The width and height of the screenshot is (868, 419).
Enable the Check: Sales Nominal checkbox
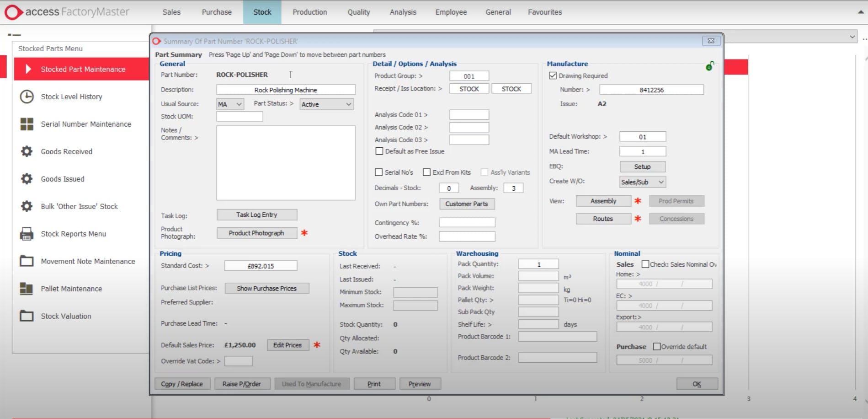point(645,264)
